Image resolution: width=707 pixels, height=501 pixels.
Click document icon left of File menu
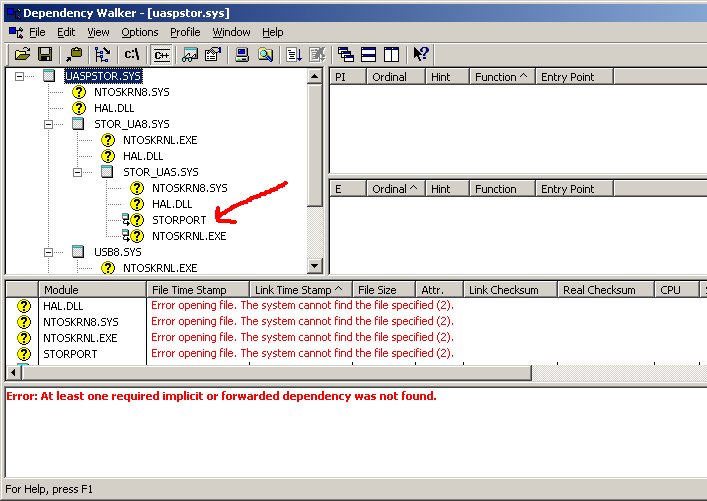[16, 32]
